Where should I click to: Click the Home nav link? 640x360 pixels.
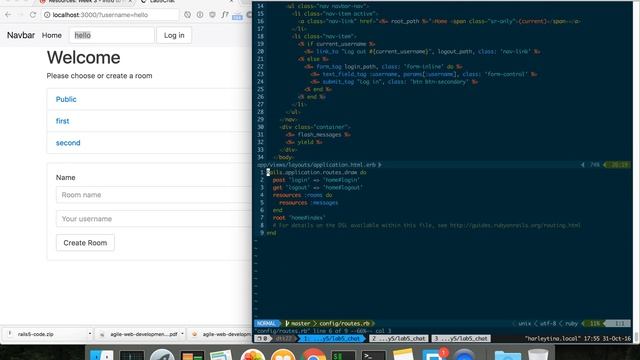[x=52, y=36]
